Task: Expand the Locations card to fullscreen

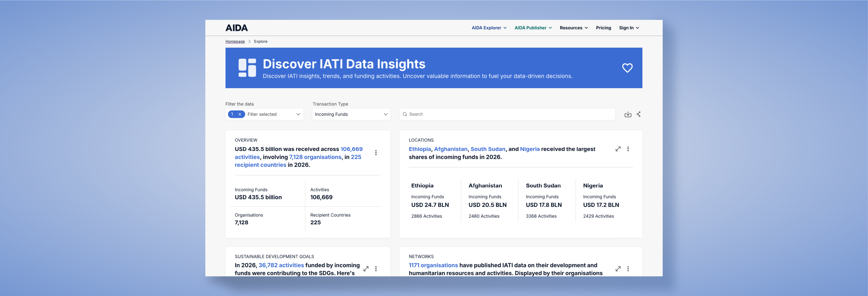Action: click(x=618, y=149)
